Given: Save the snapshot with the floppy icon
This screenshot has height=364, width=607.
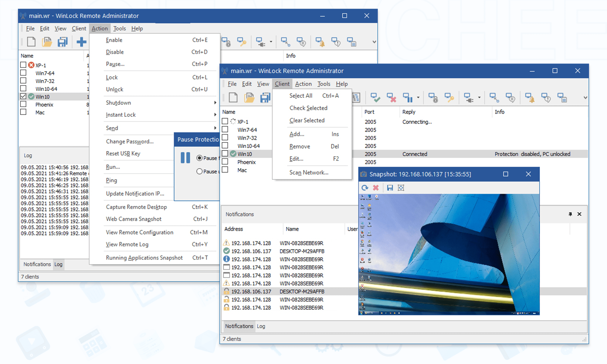Looking at the screenshot, I should click(x=390, y=188).
